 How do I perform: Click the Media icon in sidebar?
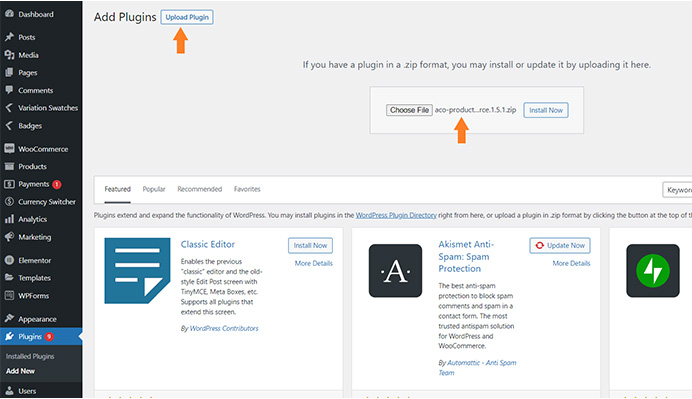click(9, 55)
